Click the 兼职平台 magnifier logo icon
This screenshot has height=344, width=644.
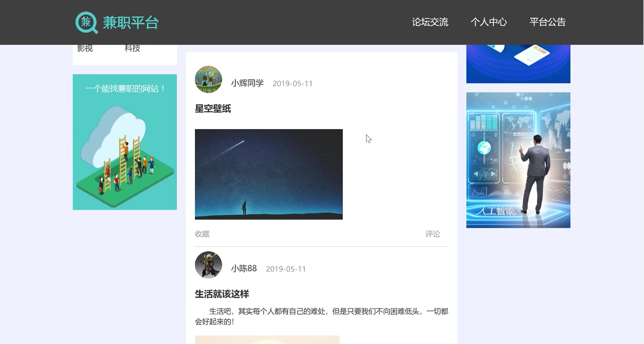pos(86,22)
